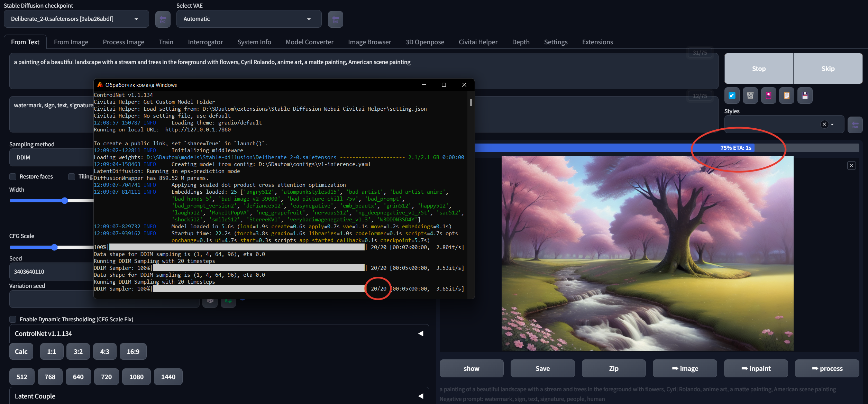Click the clipboard apply-styles icon
The height and width of the screenshot is (404, 868).
click(x=787, y=95)
